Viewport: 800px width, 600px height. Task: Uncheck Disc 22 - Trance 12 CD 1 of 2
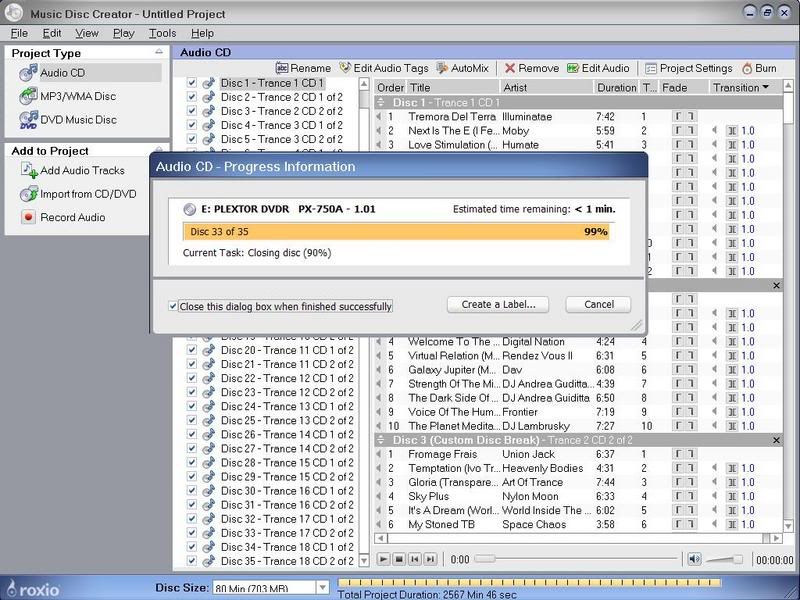pos(191,379)
